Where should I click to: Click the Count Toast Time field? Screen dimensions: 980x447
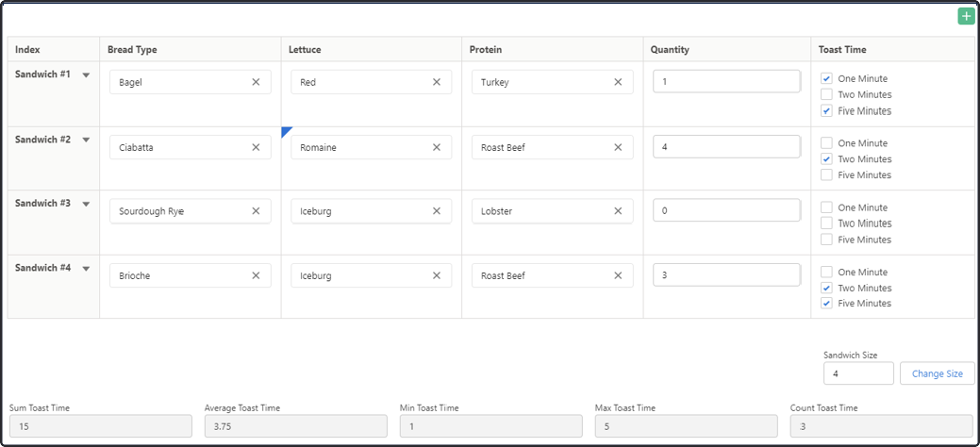pyautogui.click(x=881, y=426)
